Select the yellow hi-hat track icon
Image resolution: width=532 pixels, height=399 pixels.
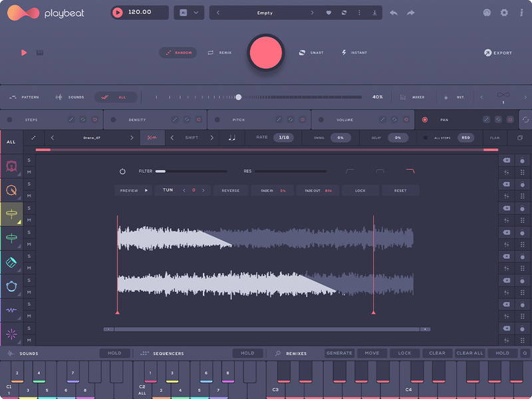pyautogui.click(x=11, y=213)
